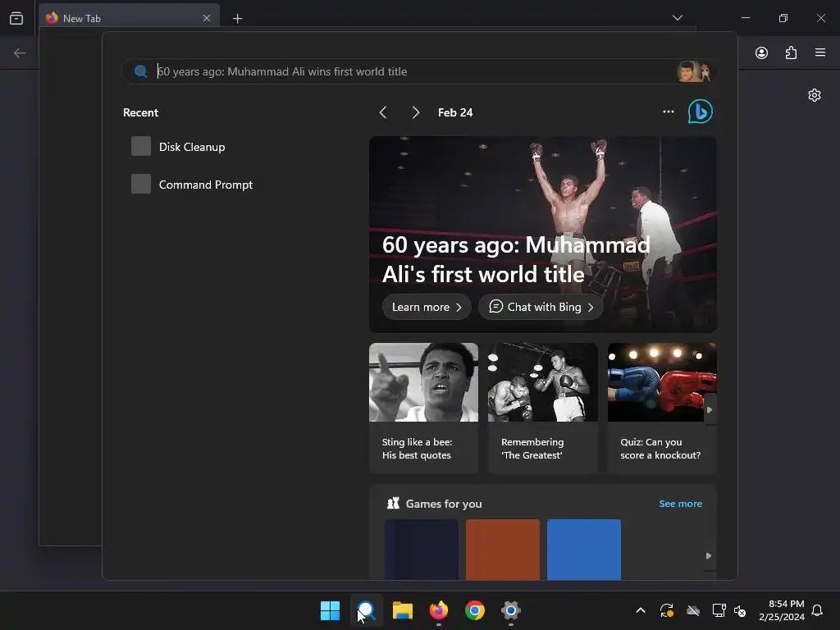Open the Bing Chat icon
840x630 pixels.
(701, 112)
